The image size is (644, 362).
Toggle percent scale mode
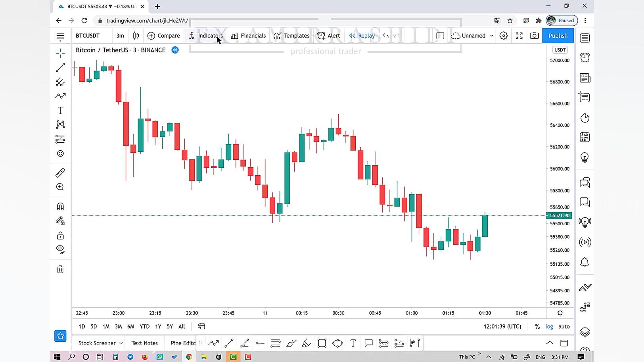[537, 327]
